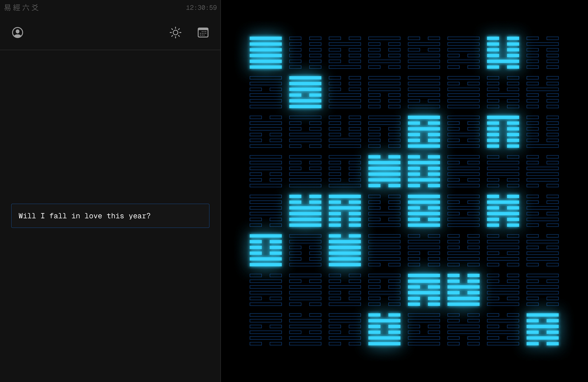Open the user profile icon
Image resolution: width=588 pixels, height=382 pixels.
[x=17, y=33]
